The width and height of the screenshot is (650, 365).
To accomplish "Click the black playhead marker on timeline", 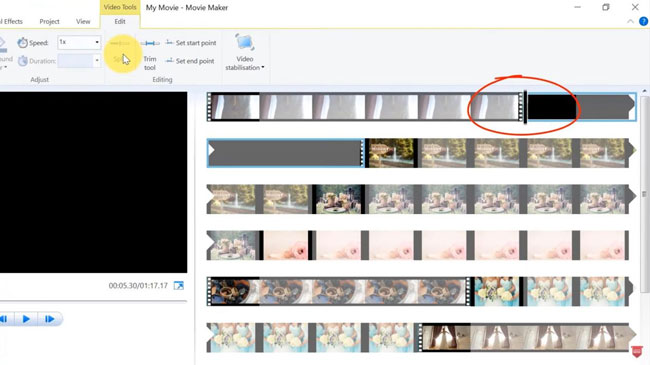I will coord(525,107).
